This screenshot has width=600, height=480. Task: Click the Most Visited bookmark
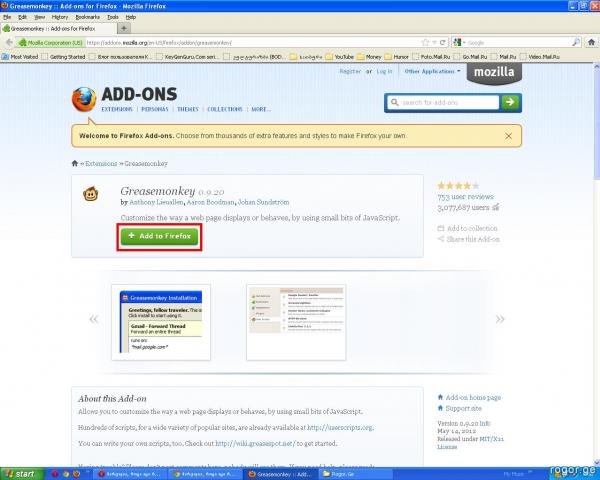(x=20, y=57)
